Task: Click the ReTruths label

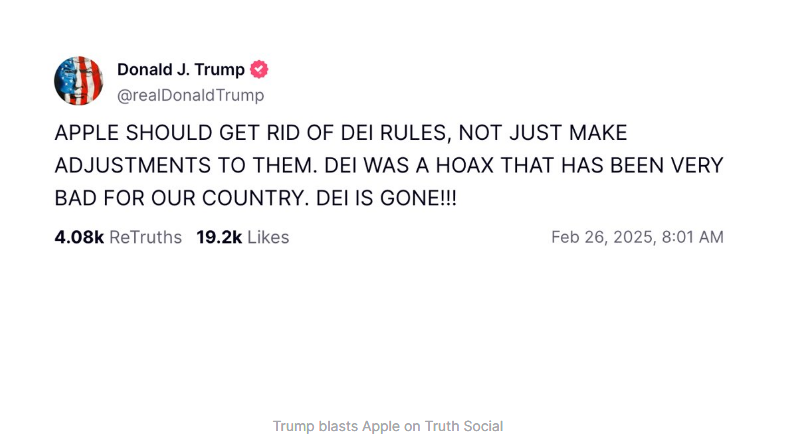Action: point(145,237)
